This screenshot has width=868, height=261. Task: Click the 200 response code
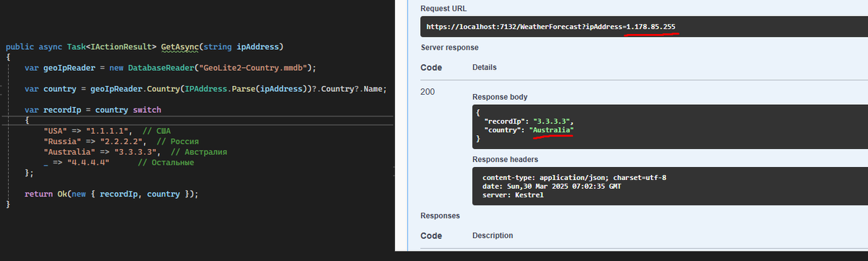click(x=427, y=93)
